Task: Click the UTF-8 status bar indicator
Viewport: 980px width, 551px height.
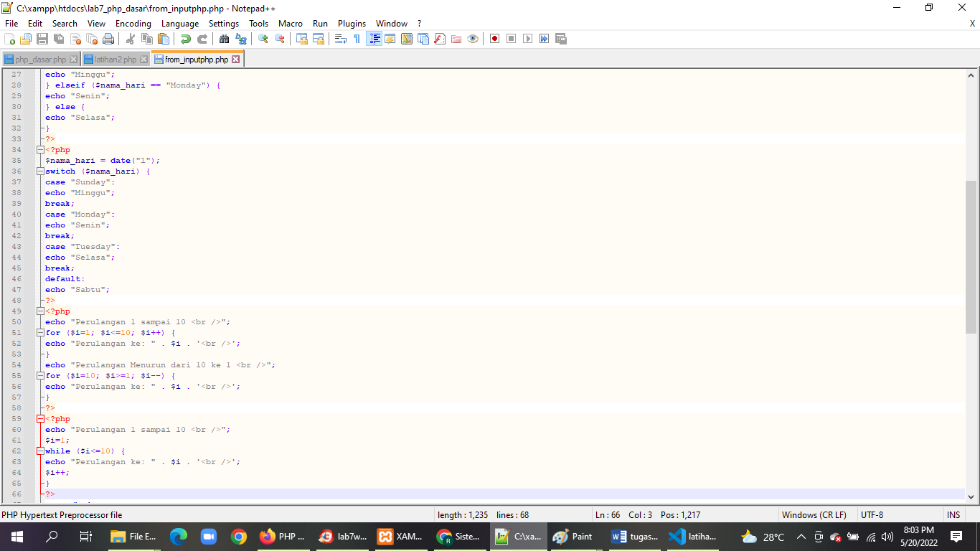Action: pyautogui.click(x=870, y=514)
